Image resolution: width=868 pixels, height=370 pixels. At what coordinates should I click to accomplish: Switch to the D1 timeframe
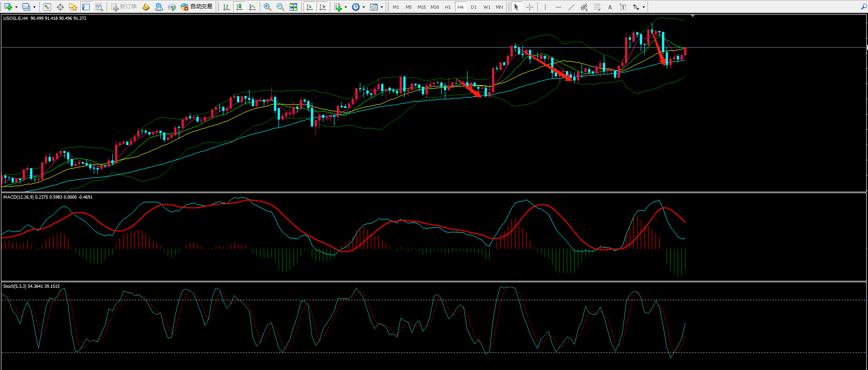473,7
